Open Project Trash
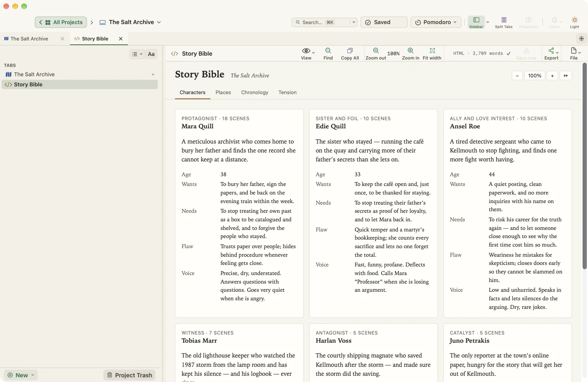 129,375
